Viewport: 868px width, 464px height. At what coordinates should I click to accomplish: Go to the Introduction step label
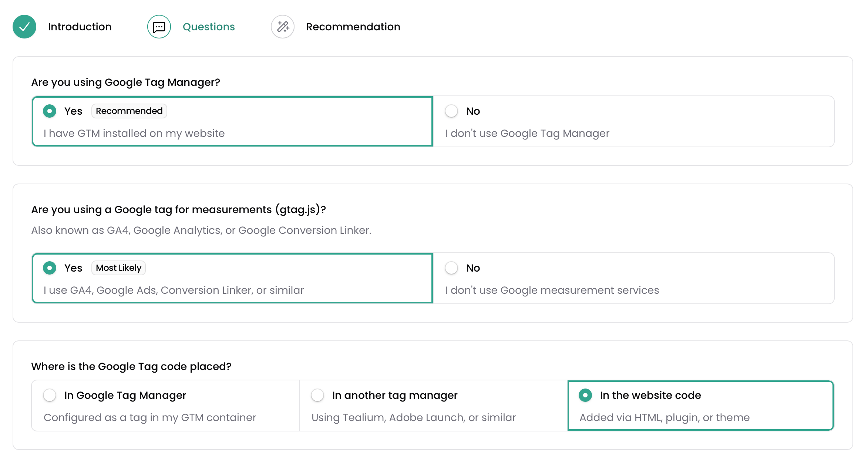click(x=80, y=27)
